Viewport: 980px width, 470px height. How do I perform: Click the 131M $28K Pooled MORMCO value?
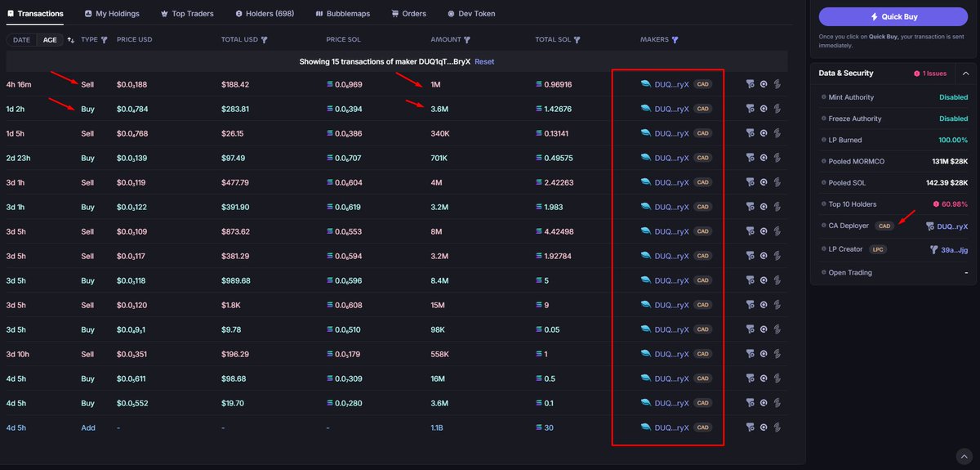click(x=949, y=161)
